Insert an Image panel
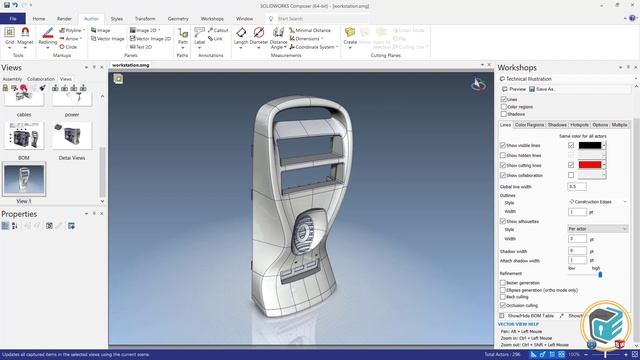 (x=100, y=30)
